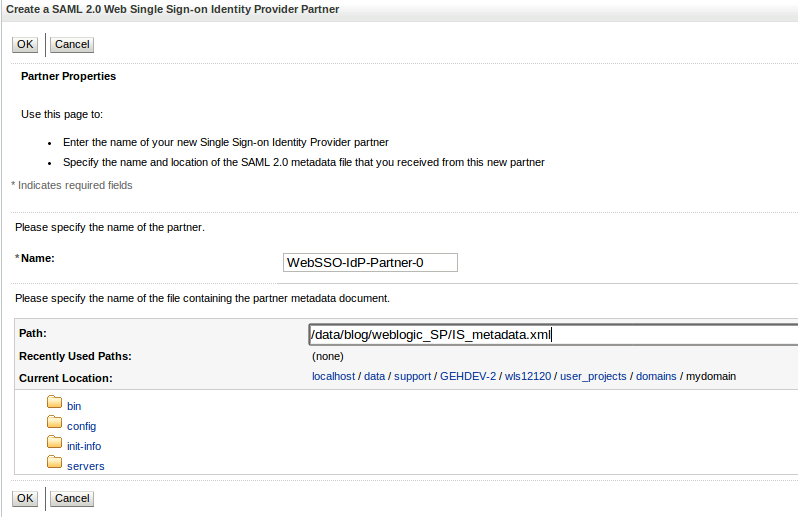
Task: Jump to the support directory breadcrumb
Action: pyautogui.click(x=412, y=377)
